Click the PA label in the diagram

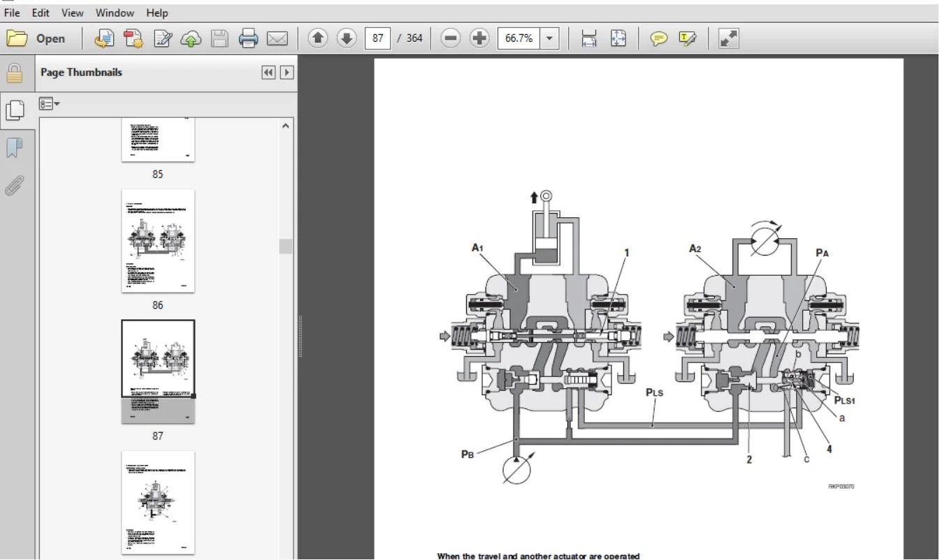click(x=823, y=253)
